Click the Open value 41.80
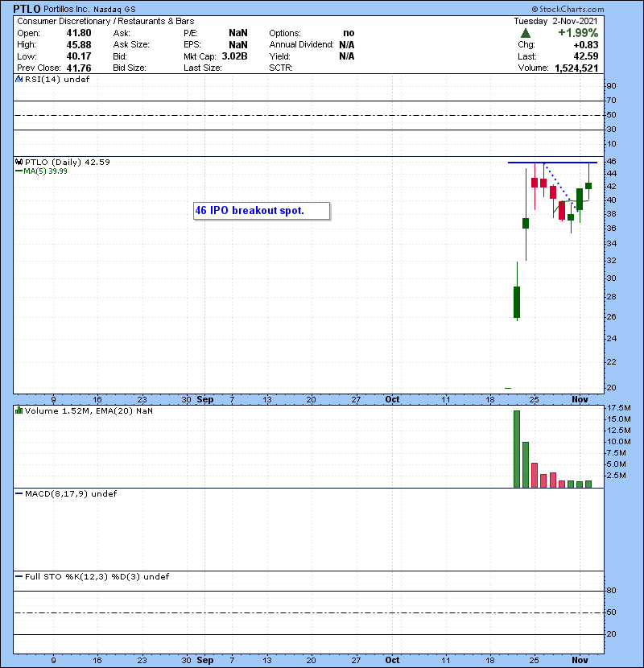644x668 pixels. [79, 33]
